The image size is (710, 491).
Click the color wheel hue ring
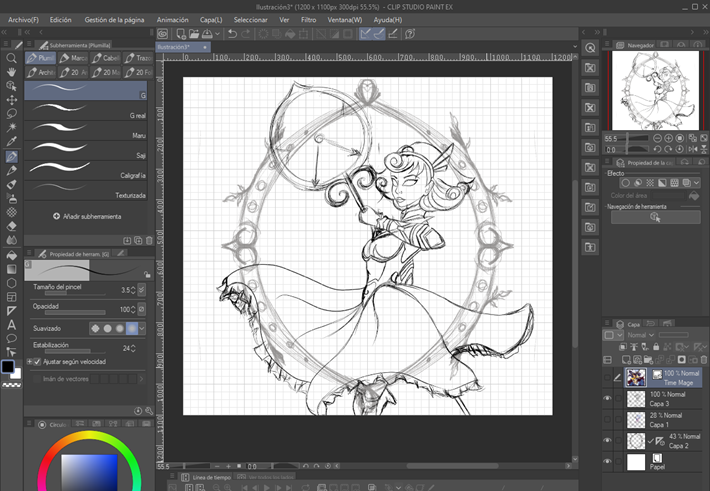coord(89,435)
